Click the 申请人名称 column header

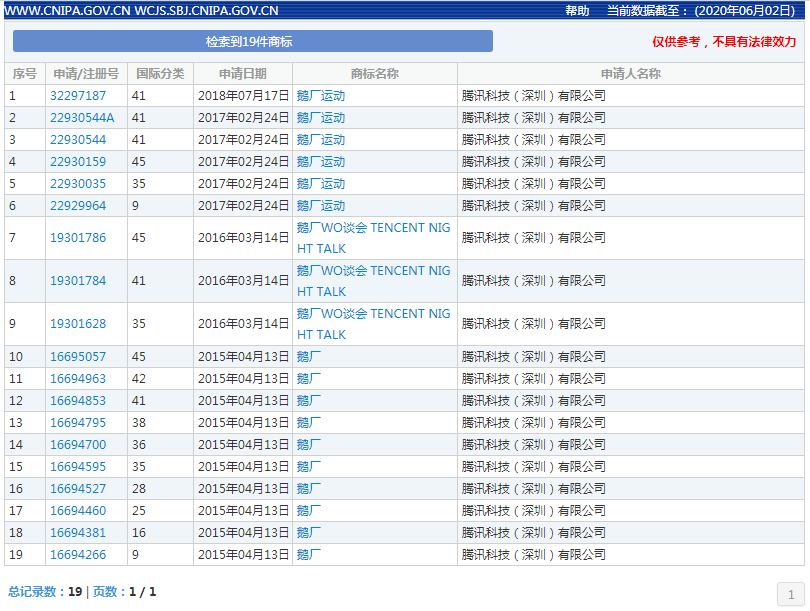coord(630,74)
